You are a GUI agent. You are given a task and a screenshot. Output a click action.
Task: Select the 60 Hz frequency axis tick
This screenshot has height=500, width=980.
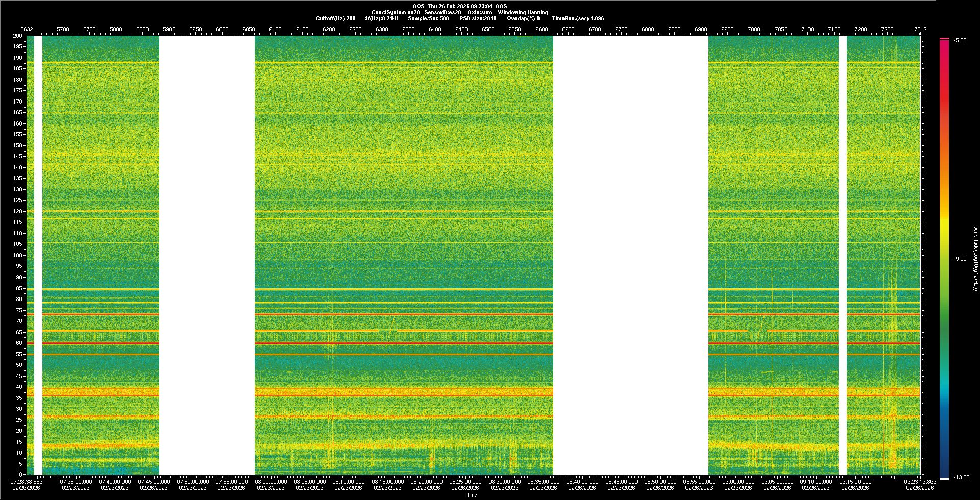(x=19, y=343)
